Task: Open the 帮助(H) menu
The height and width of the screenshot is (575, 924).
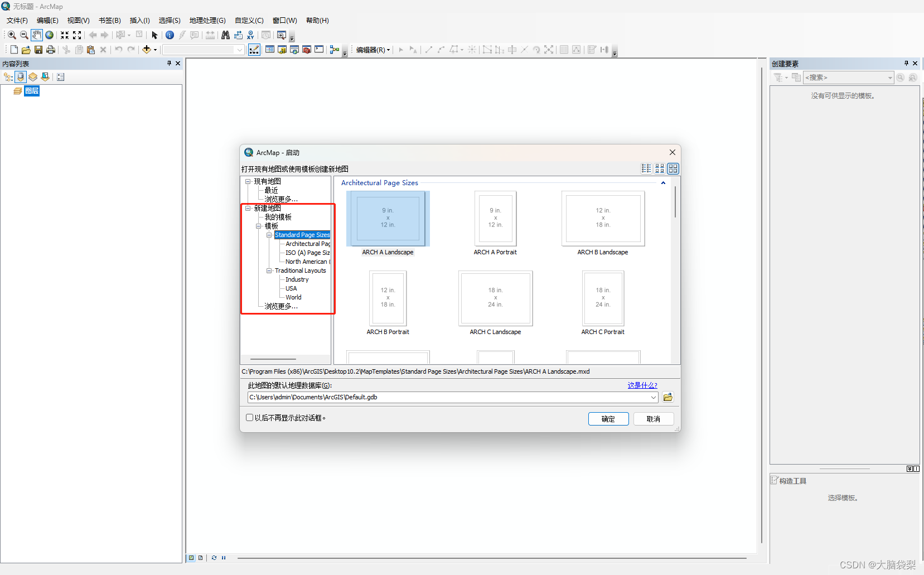Action: 317,21
